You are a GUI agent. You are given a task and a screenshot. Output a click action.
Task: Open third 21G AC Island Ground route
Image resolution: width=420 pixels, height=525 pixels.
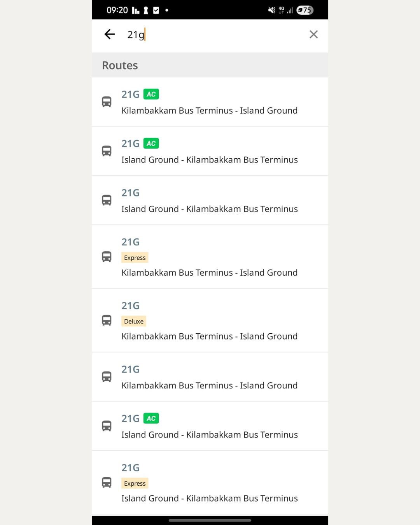tap(210, 426)
